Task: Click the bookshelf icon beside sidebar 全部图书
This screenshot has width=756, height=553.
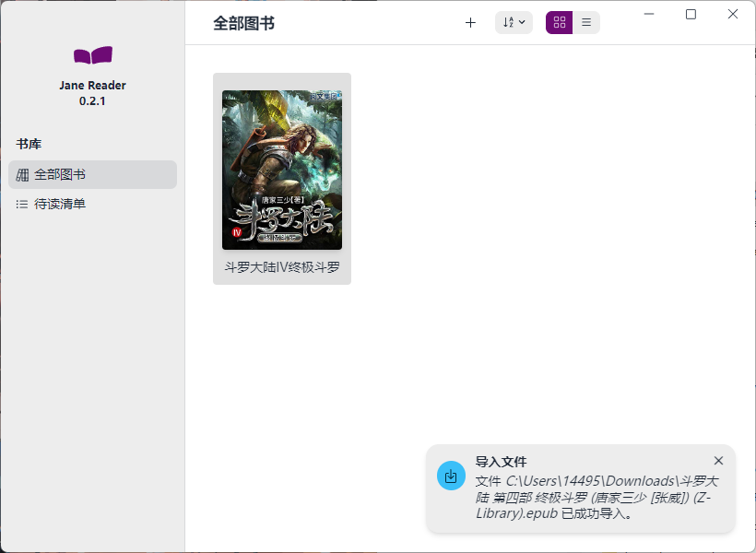Action: pos(22,174)
